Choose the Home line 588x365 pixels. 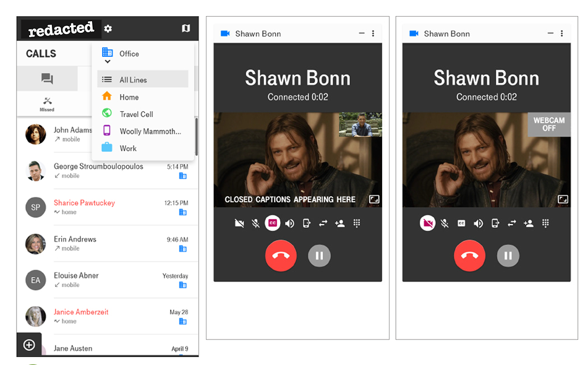pos(142,97)
